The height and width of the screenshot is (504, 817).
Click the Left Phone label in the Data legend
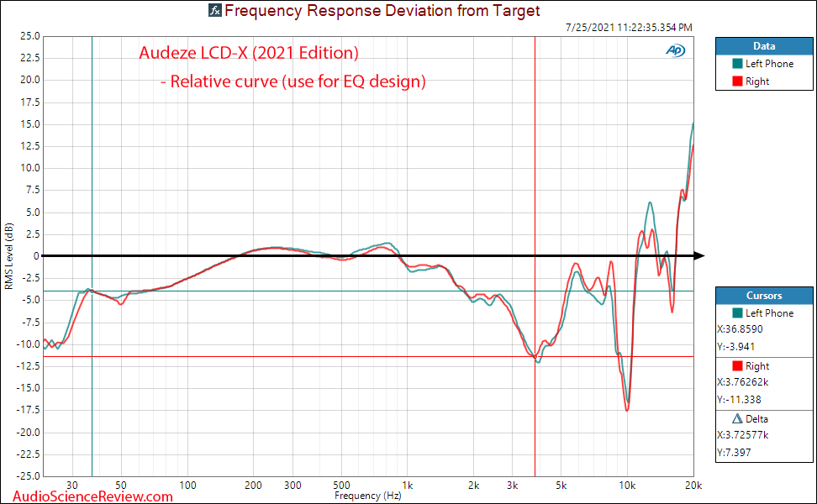tap(770, 64)
